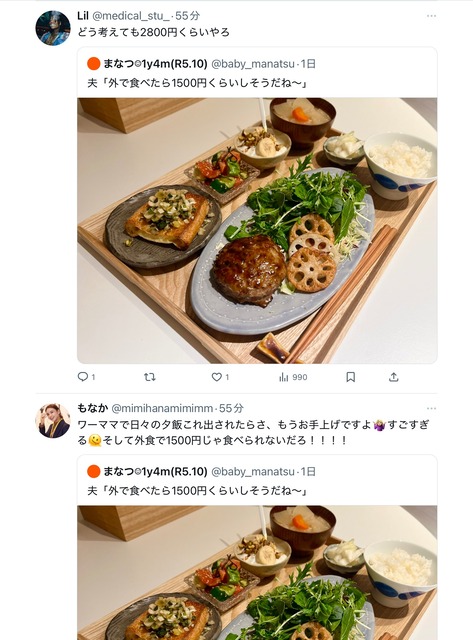The height and width of the screenshot is (640, 473).
Task: Open view analytics showing 990
Action: tap(293, 377)
